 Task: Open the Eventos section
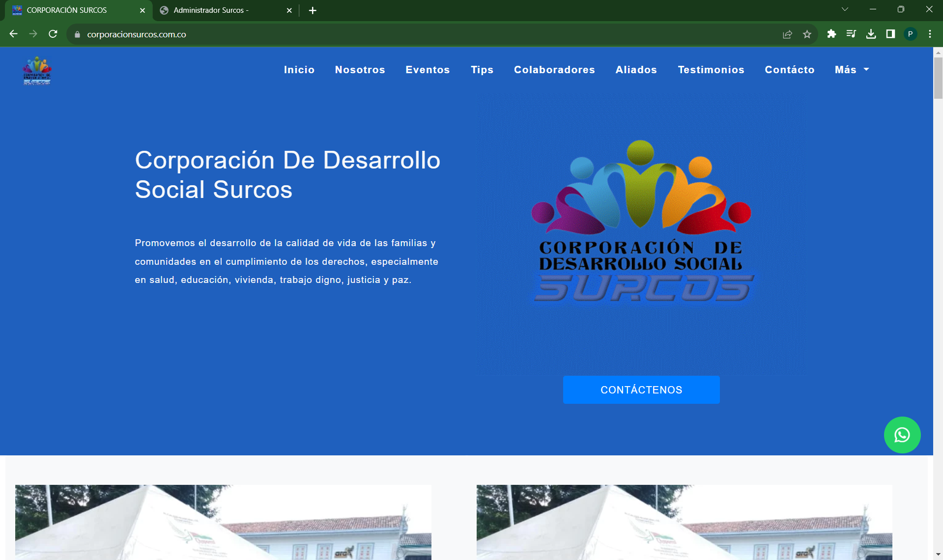click(428, 70)
